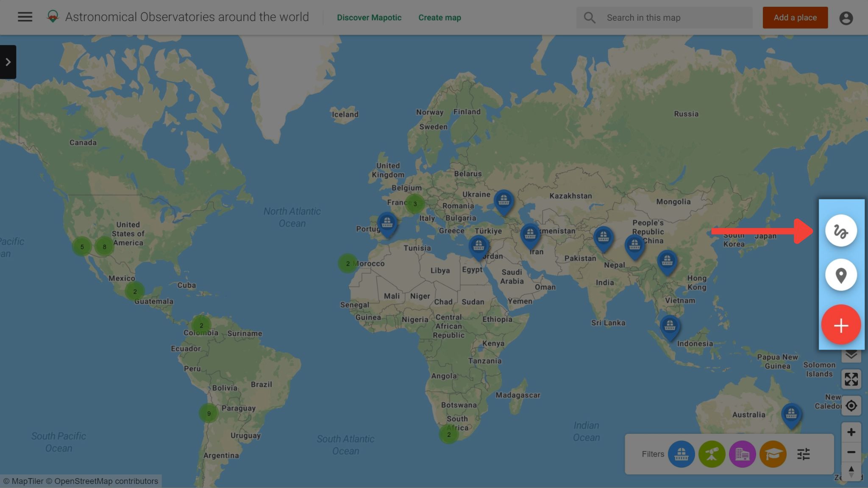Toggle the orange graduation cap filter
This screenshot has height=488, width=868.
coord(773,454)
